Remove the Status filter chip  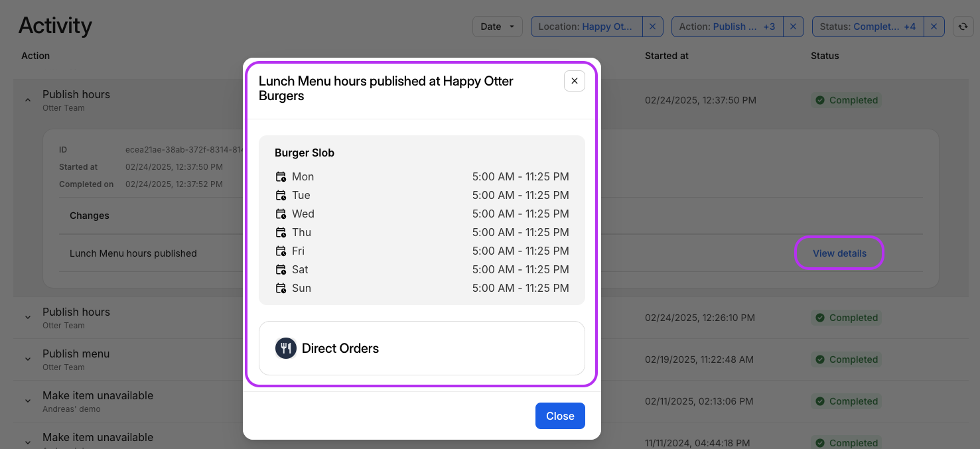[x=934, y=27]
